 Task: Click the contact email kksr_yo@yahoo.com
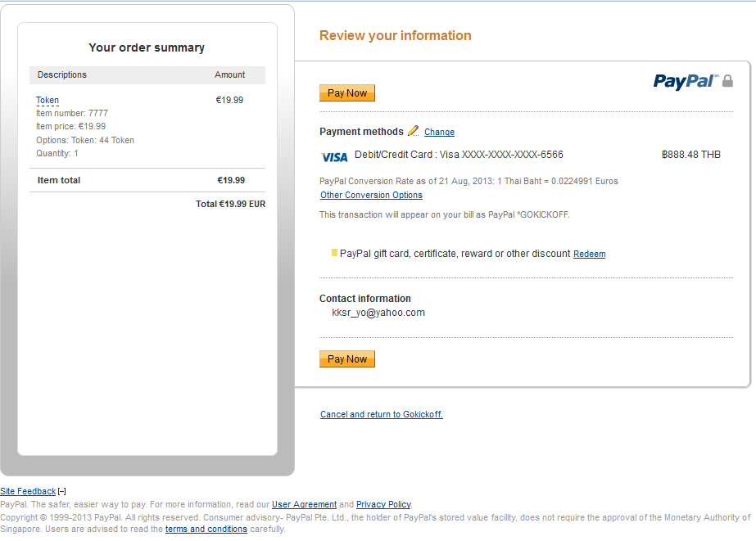tap(378, 313)
